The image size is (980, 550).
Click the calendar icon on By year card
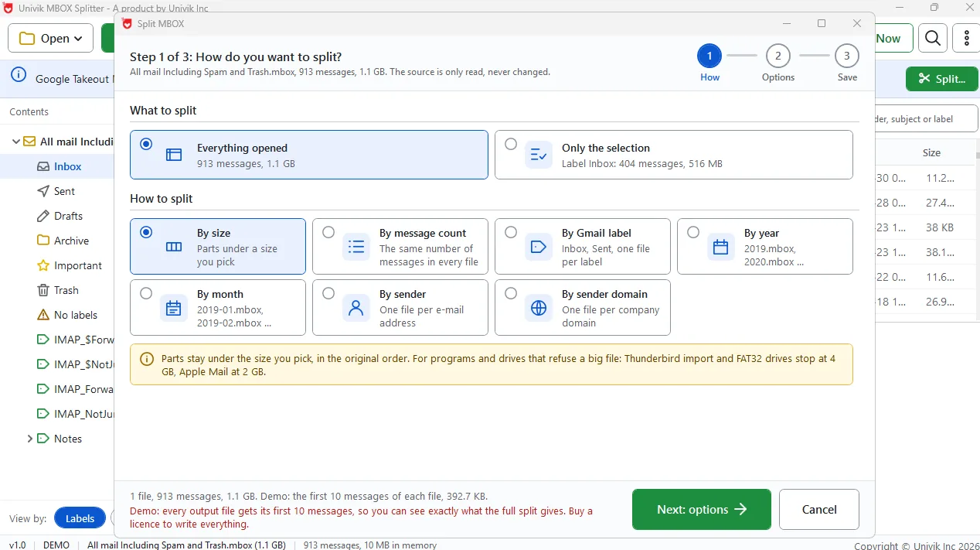click(721, 247)
